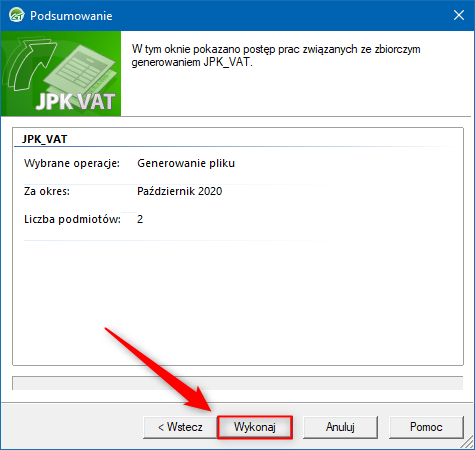Click the 'Liczba podmiotów:' label
Viewport: 475px width, 450px height.
pos(72,219)
